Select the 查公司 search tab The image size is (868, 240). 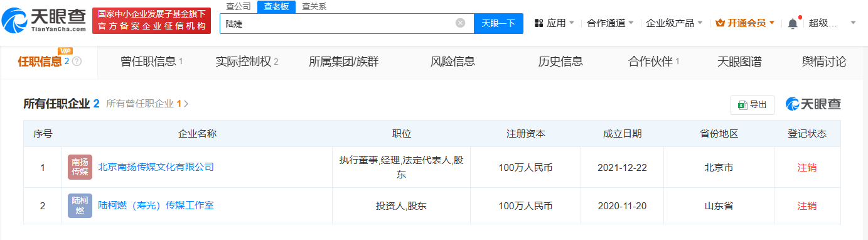click(x=238, y=6)
